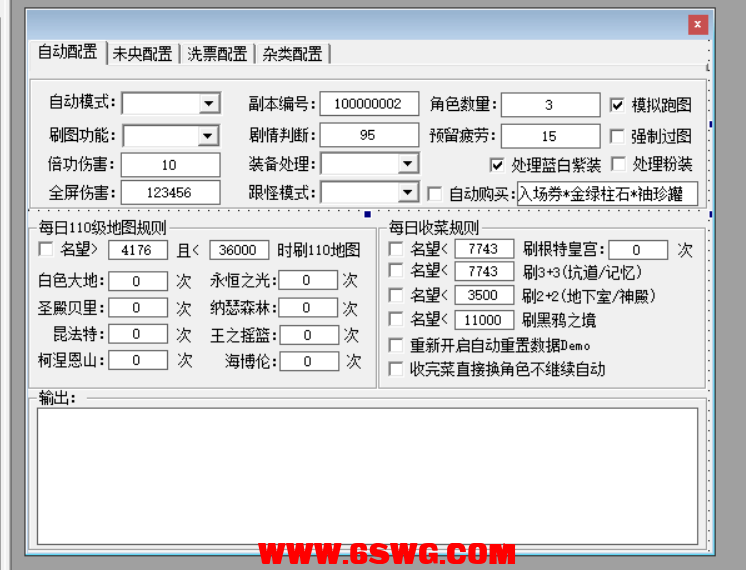Click the 白色大地 count field
This screenshot has height=570, width=746.
pos(138,281)
